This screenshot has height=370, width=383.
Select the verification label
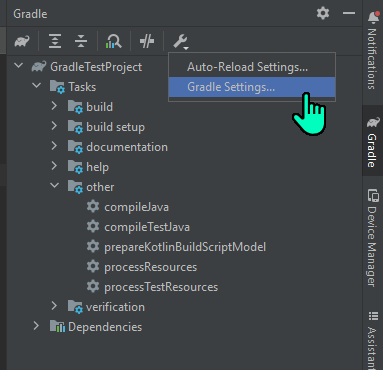[115, 307]
